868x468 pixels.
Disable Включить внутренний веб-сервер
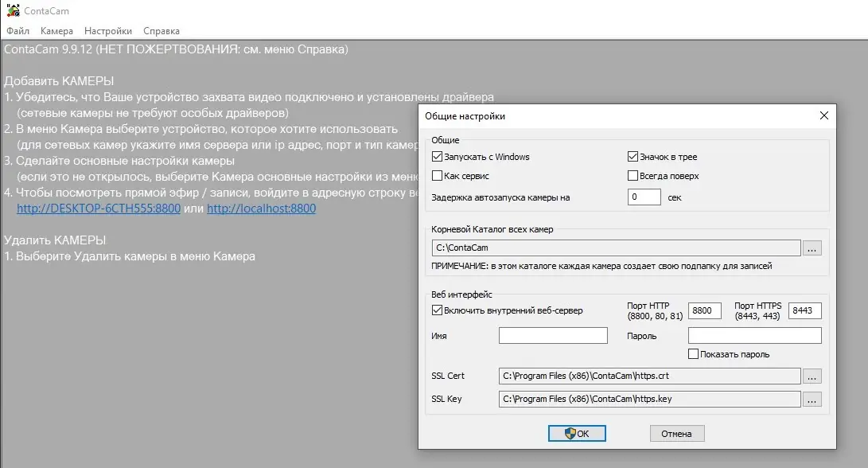click(437, 310)
